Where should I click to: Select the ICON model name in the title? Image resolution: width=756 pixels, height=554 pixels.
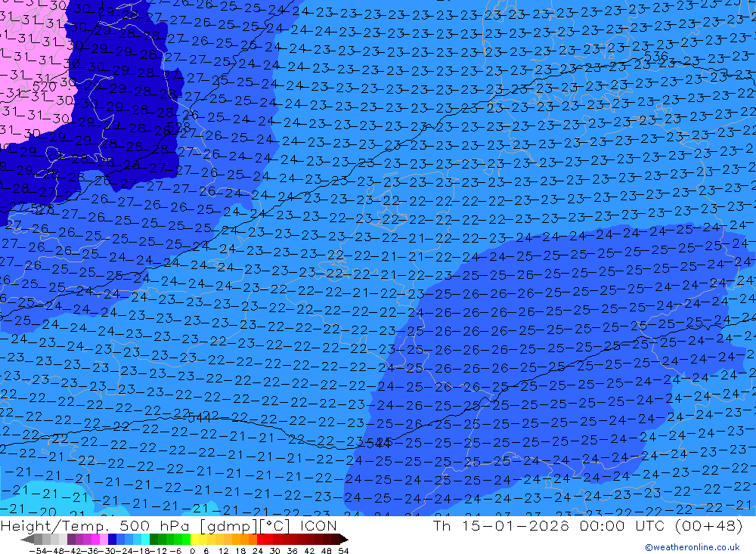click(318, 525)
